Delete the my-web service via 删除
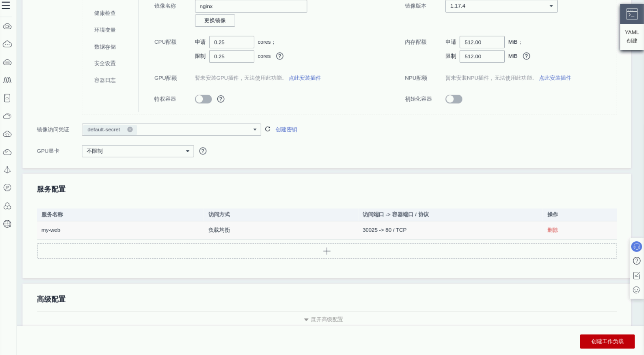 pos(552,230)
